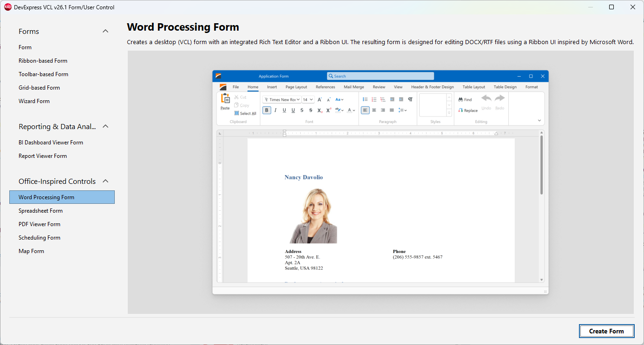Screen dimensions: 644x345
Task: Toggle Bold in the preview Font group
Action: click(267, 110)
